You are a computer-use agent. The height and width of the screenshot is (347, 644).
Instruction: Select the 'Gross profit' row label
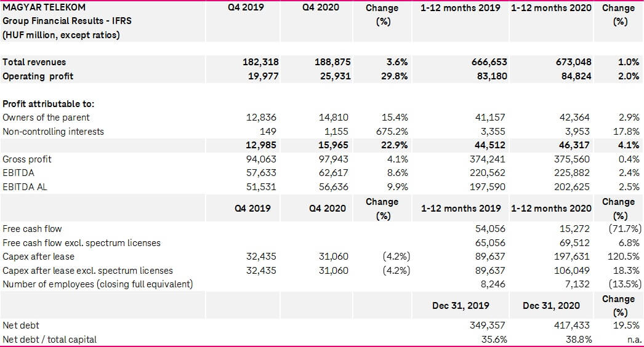click(x=27, y=159)
